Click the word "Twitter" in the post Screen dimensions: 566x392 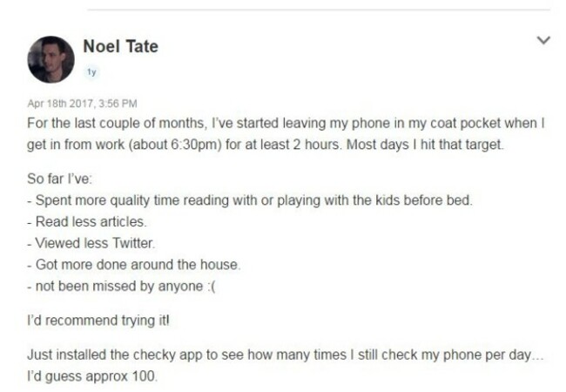[x=133, y=243]
